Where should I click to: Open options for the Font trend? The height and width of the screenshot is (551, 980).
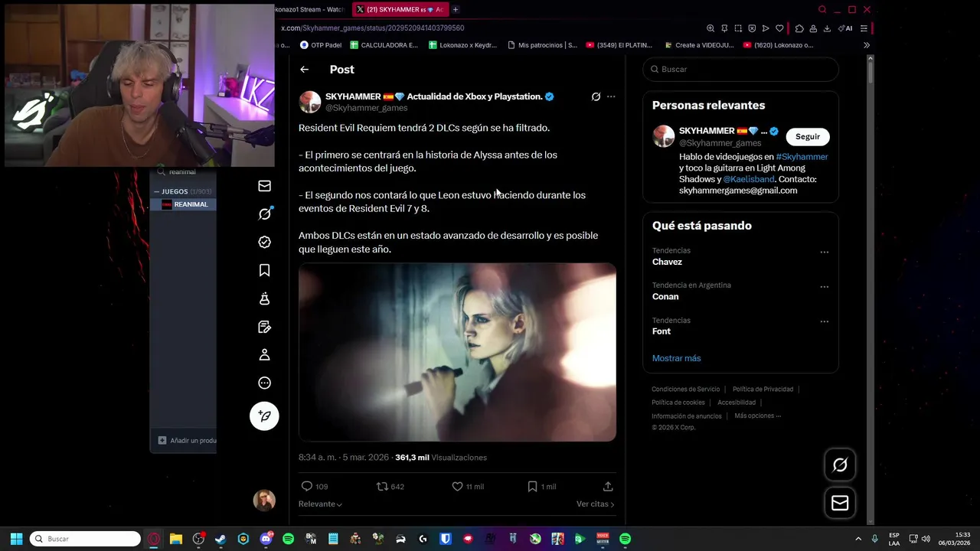[x=825, y=321]
